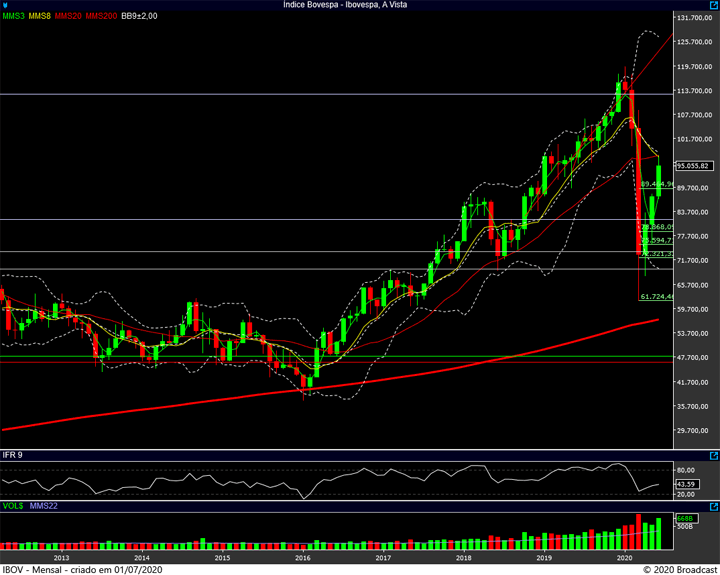Screen dimensions: 720x575
Task: Click the VOL$ volume indicator label
Action: pos(12,508)
